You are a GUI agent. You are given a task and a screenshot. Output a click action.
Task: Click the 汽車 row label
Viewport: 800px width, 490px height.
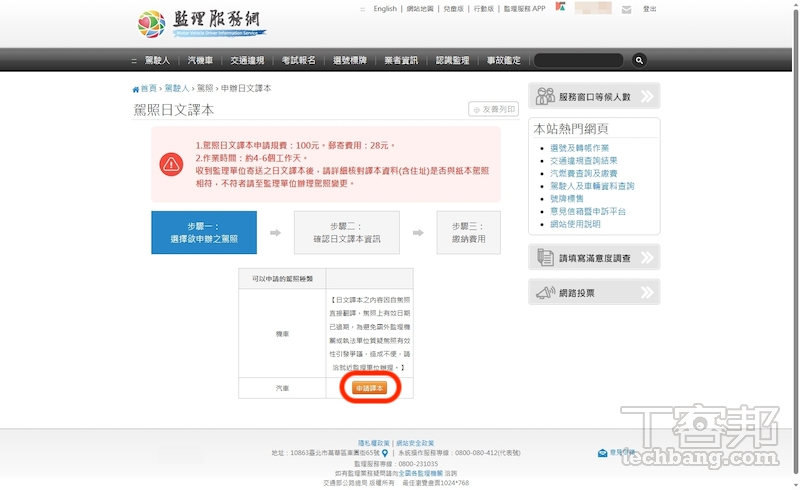tap(282, 388)
